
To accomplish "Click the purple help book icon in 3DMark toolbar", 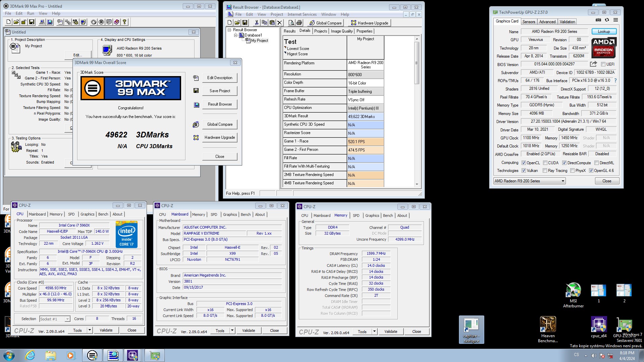I will click(x=117, y=22).
